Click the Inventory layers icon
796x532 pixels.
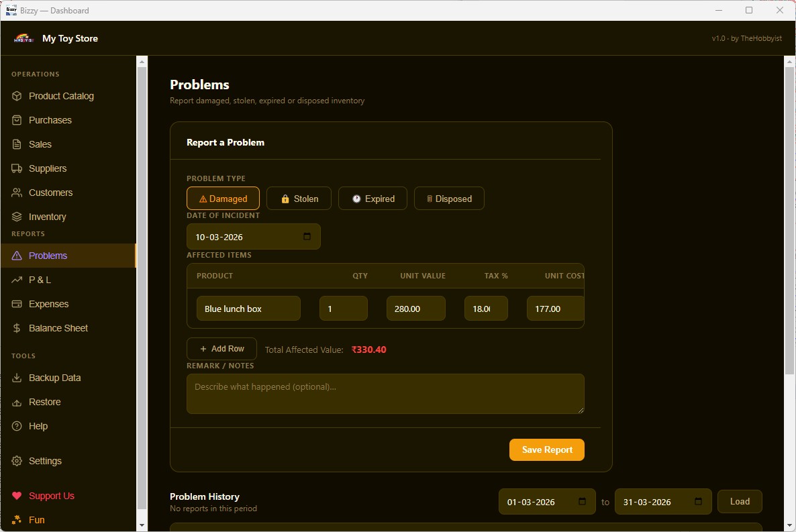pos(17,217)
